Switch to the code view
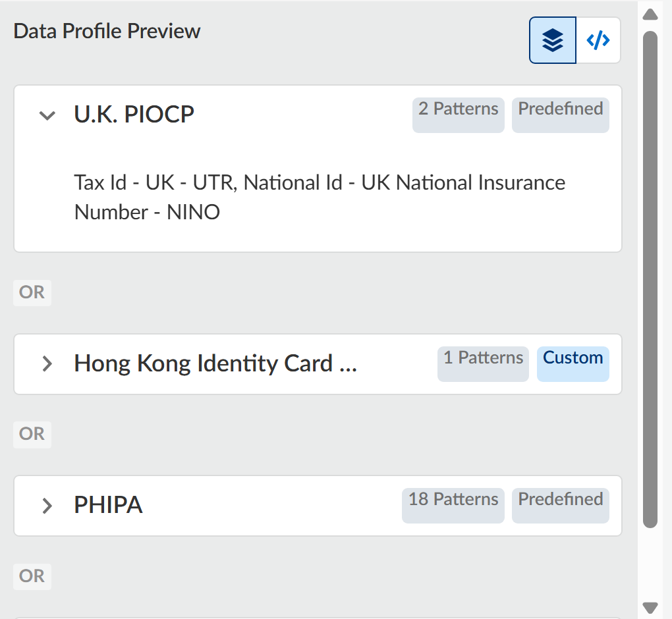The image size is (672, 619). pos(598,41)
